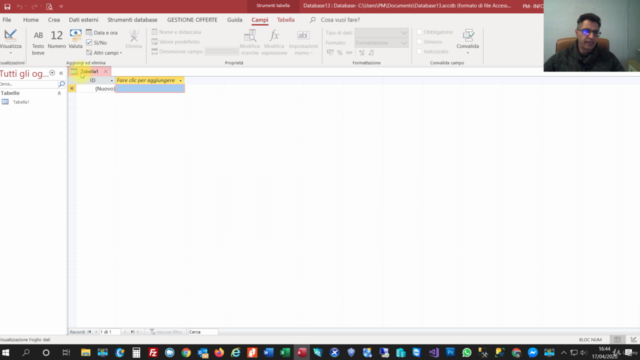Switch to the Tabella ribbon tab
Screen dimensions: 640x360
(285, 20)
